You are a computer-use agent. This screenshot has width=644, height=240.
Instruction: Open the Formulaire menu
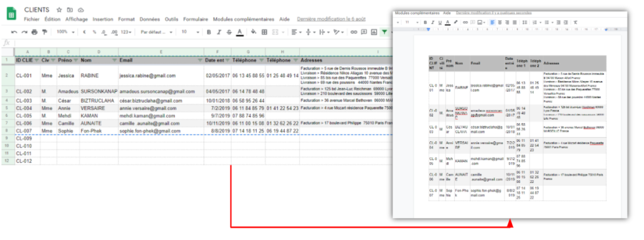[196, 19]
